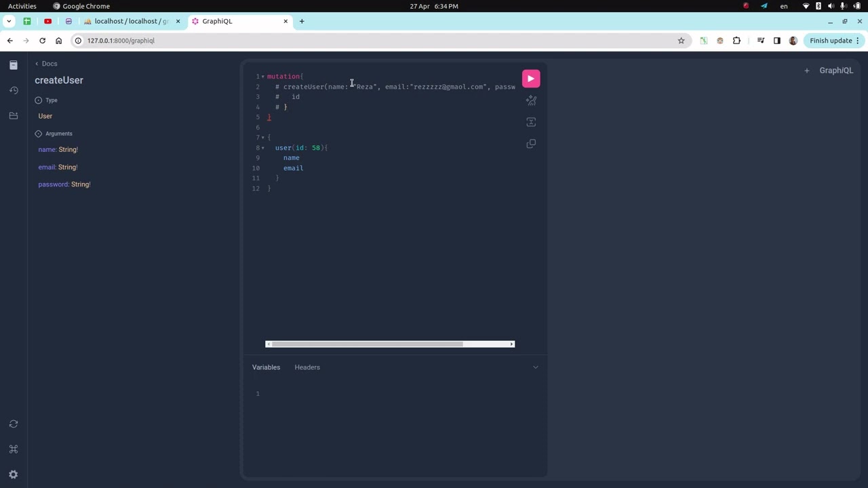
Task: Open String type of name argument
Action: click(68, 149)
